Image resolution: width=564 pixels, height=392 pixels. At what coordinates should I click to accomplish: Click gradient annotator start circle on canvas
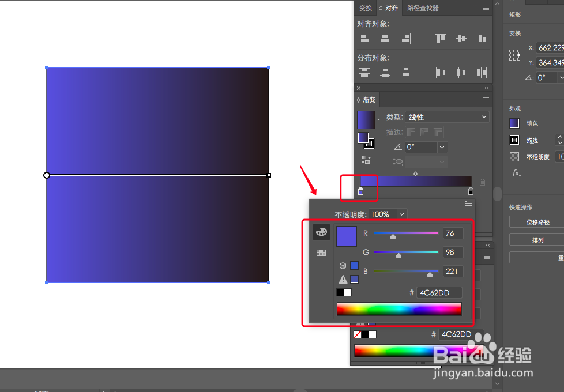(x=46, y=175)
